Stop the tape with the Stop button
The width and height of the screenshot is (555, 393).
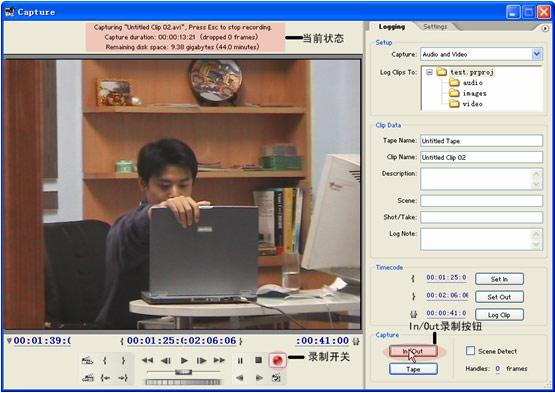259,360
